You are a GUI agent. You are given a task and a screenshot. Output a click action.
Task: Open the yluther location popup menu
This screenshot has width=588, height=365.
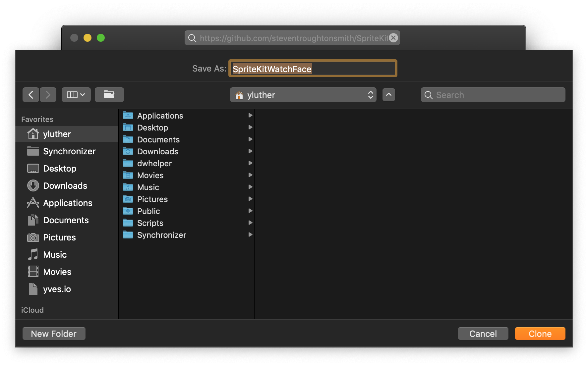(303, 95)
